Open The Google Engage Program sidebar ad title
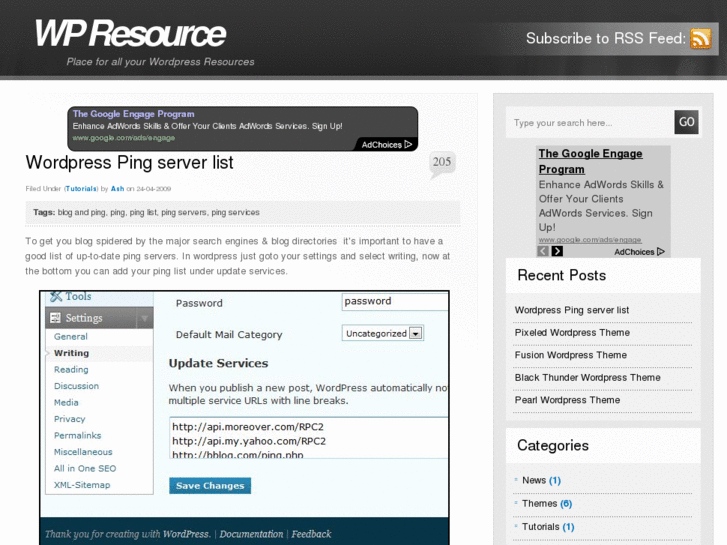The image size is (727, 545). [x=590, y=161]
